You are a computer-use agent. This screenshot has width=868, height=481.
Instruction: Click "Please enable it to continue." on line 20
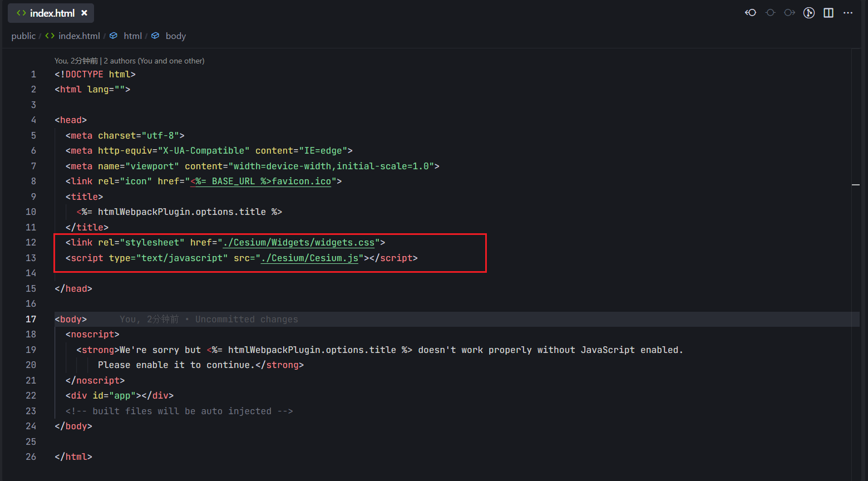(x=176, y=365)
